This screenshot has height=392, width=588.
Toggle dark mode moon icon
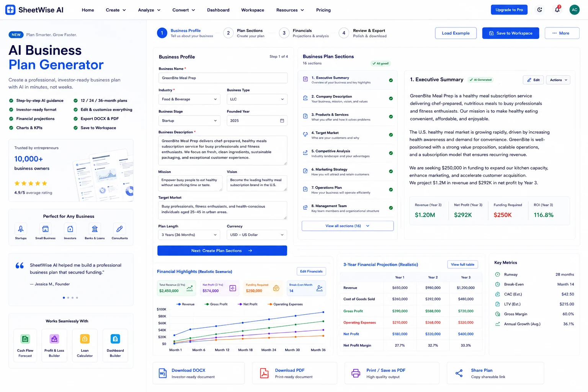pyautogui.click(x=540, y=10)
